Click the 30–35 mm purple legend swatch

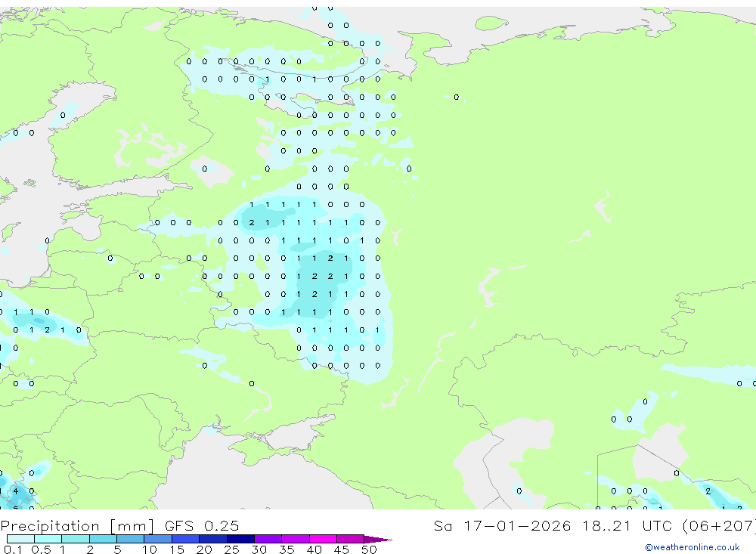point(268,540)
